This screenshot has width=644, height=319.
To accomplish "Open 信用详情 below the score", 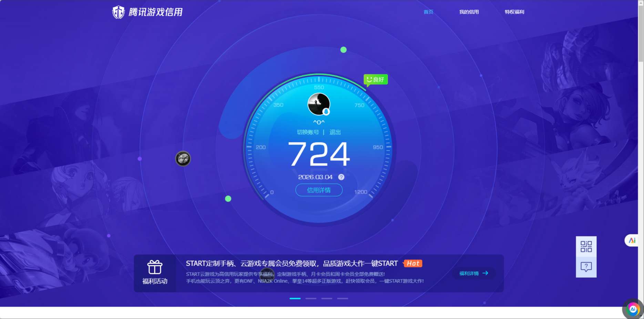I will click(319, 190).
